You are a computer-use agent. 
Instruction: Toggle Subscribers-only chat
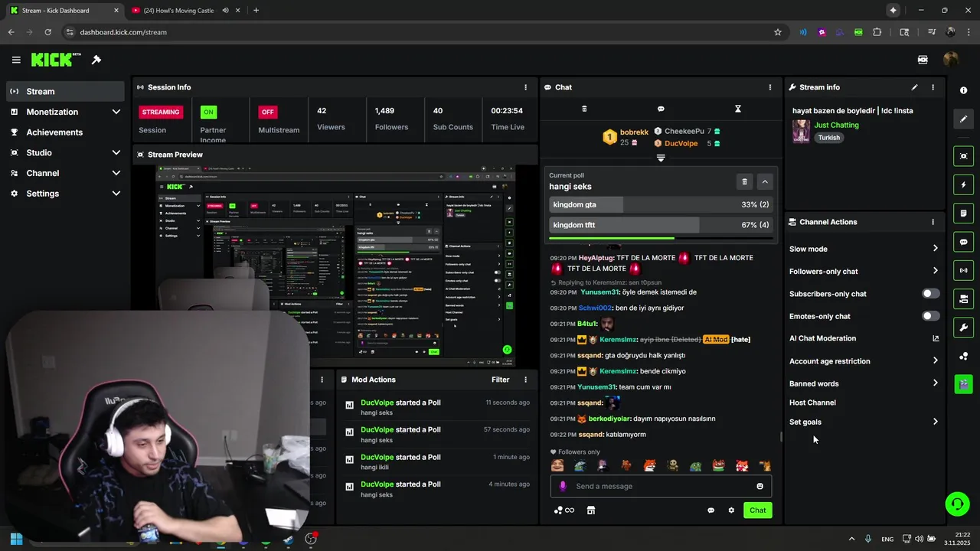930,294
